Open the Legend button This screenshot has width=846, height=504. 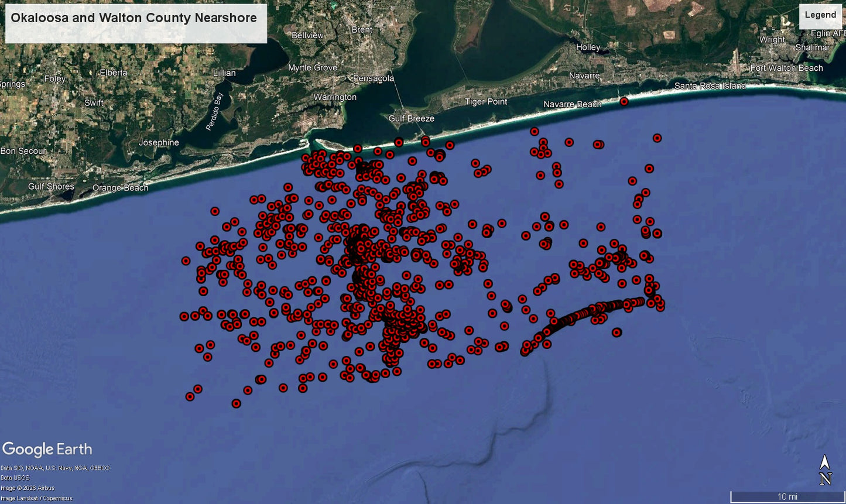point(820,15)
